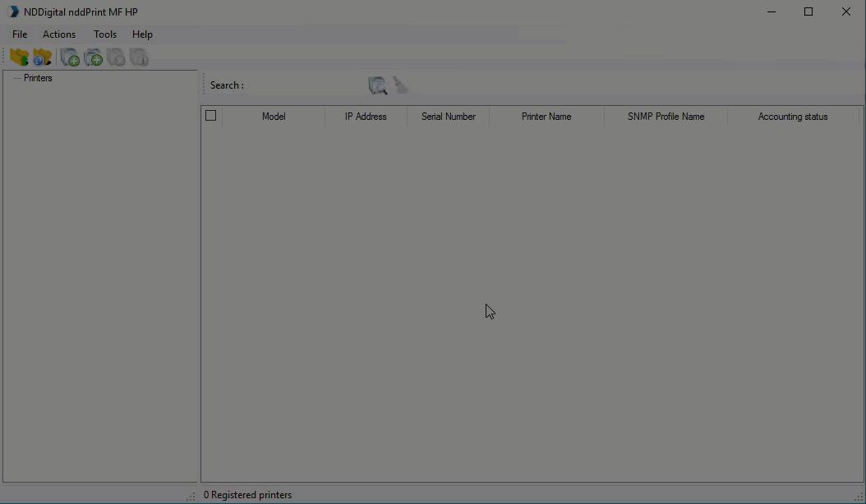Click the Serial Number column header
866x504 pixels.
449,117
